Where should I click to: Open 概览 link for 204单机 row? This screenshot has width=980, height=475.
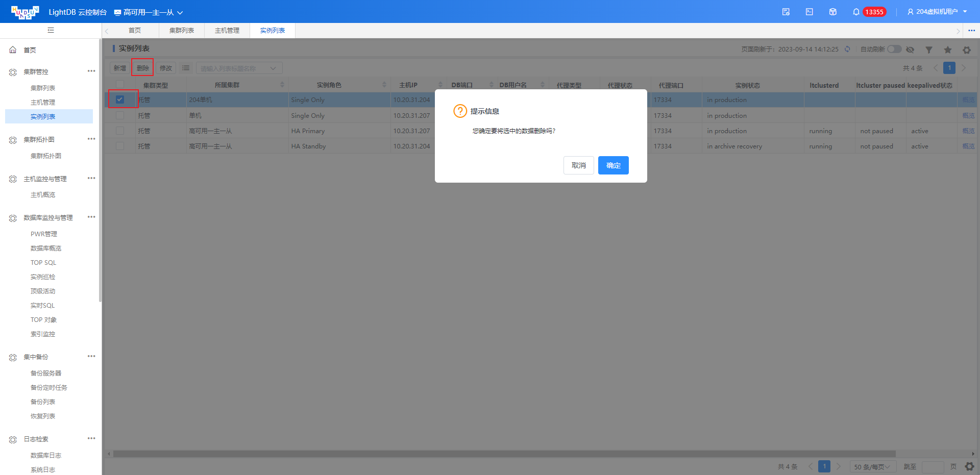pos(968,100)
